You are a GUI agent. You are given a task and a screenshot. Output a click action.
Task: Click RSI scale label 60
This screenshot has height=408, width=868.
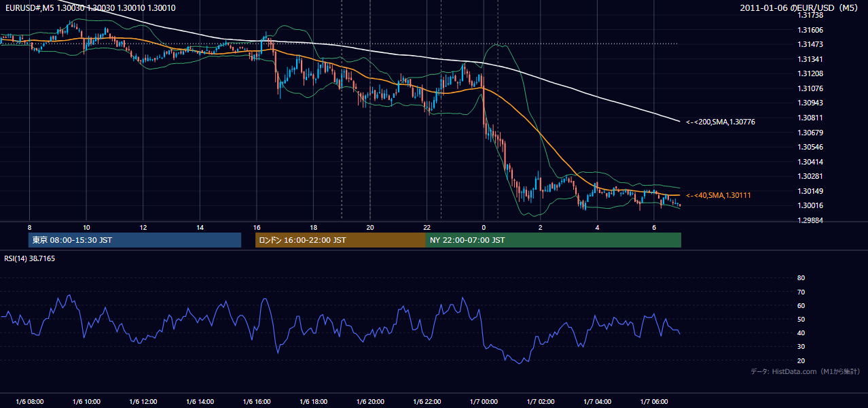tap(801, 305)
